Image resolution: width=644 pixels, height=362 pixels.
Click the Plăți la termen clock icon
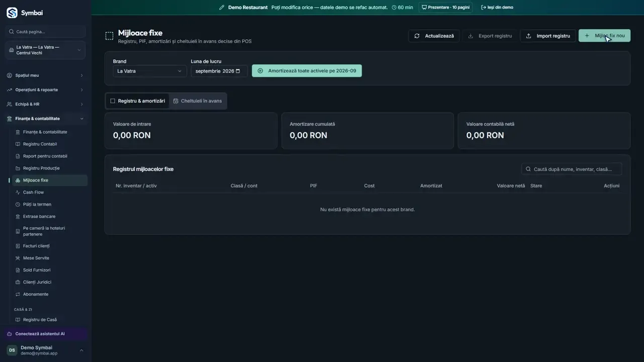(18, 205)
